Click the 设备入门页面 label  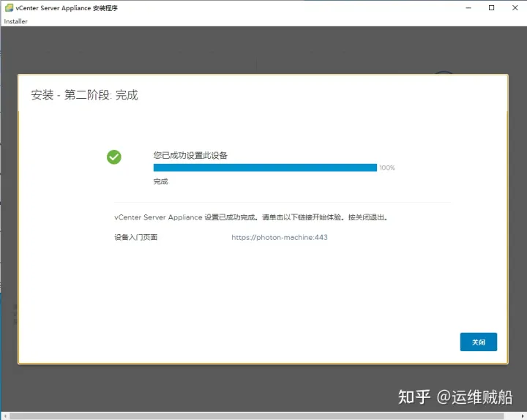coord(135,238)
